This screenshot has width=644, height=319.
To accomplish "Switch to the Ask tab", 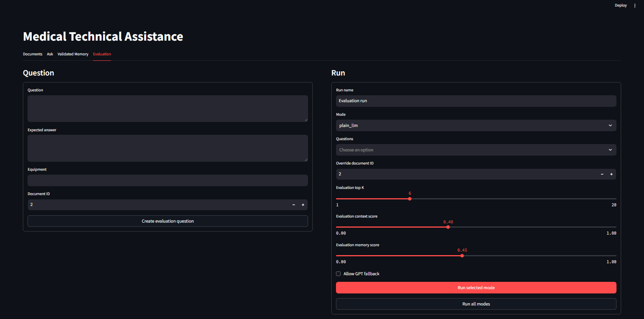I will (50, 54).
